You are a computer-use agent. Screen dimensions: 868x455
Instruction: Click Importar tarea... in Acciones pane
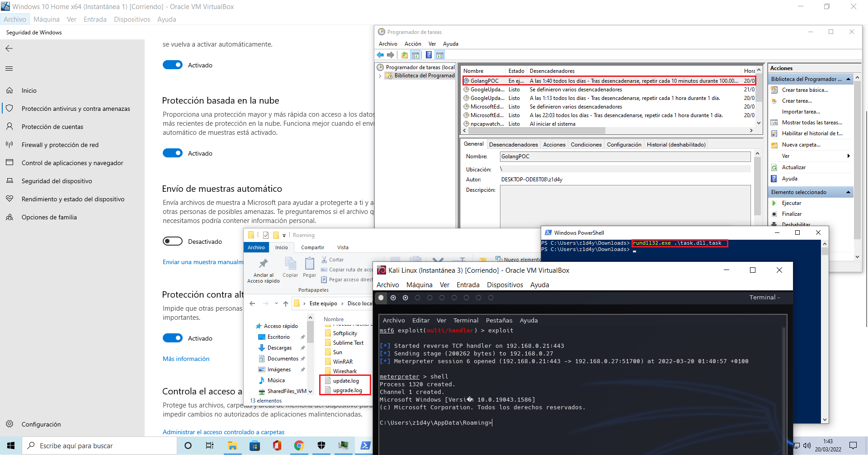[x=801, y=112]
